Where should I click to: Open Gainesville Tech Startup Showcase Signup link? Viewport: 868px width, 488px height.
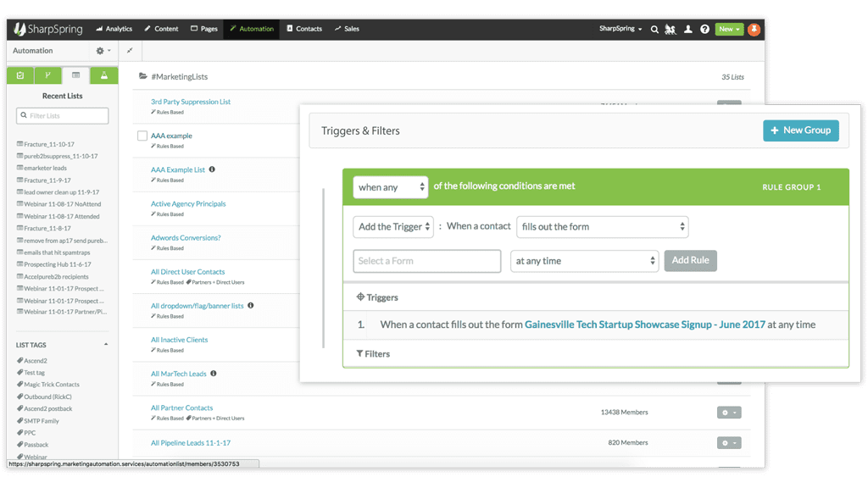pos(645,324)
